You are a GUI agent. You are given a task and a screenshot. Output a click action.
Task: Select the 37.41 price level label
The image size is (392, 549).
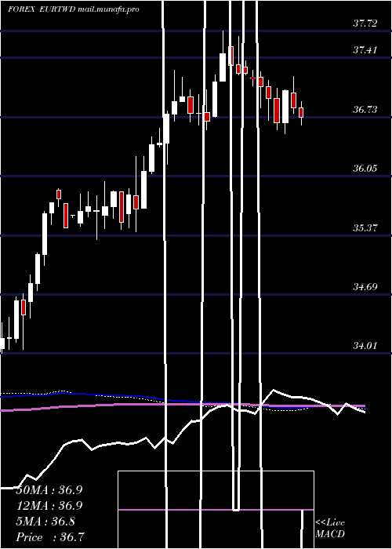click(x=365, y=50)
